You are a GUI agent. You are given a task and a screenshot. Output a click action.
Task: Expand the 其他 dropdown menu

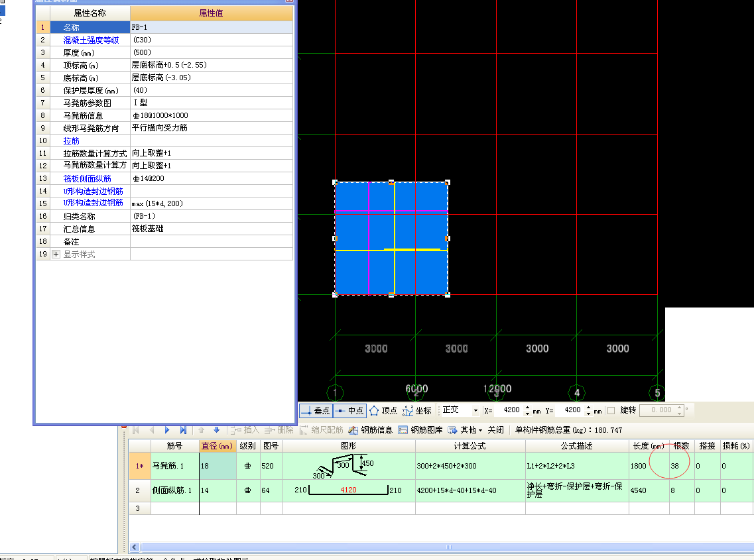pos(465,429)
